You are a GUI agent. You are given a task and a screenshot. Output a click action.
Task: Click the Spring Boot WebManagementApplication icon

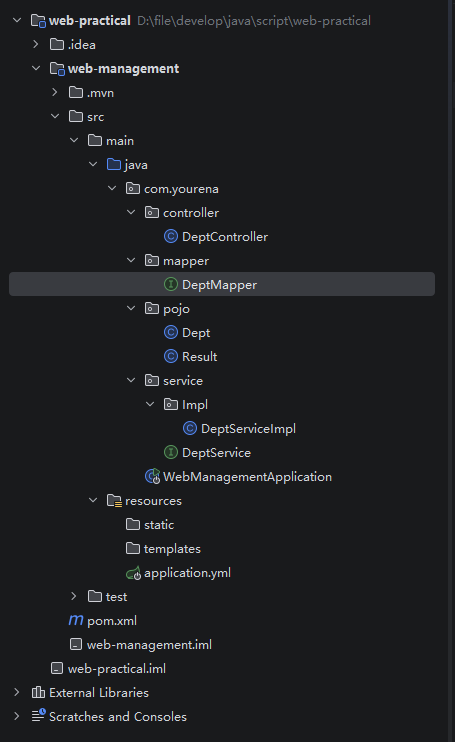[152, 477]
